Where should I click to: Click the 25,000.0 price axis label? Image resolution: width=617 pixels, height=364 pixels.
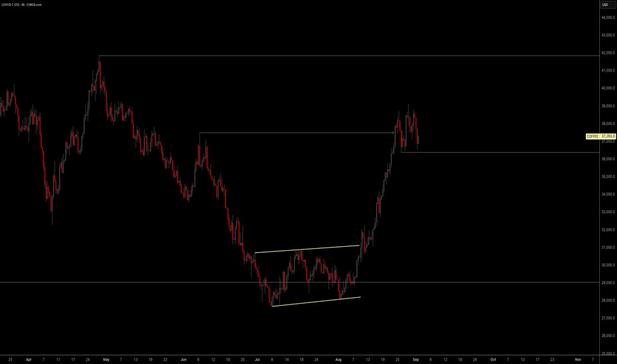pos(608,353)
